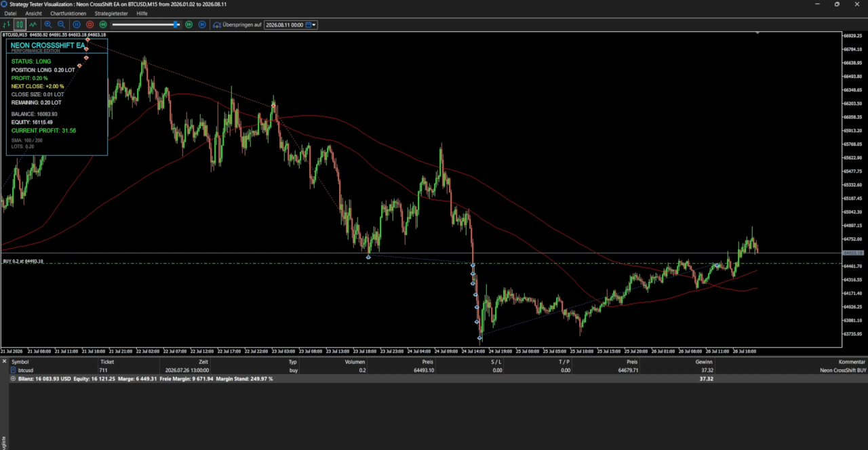This screenshot has width=868, height=450.
Task: Click the Margin Stand 249.97 % text
Action: tap(245, 379)
